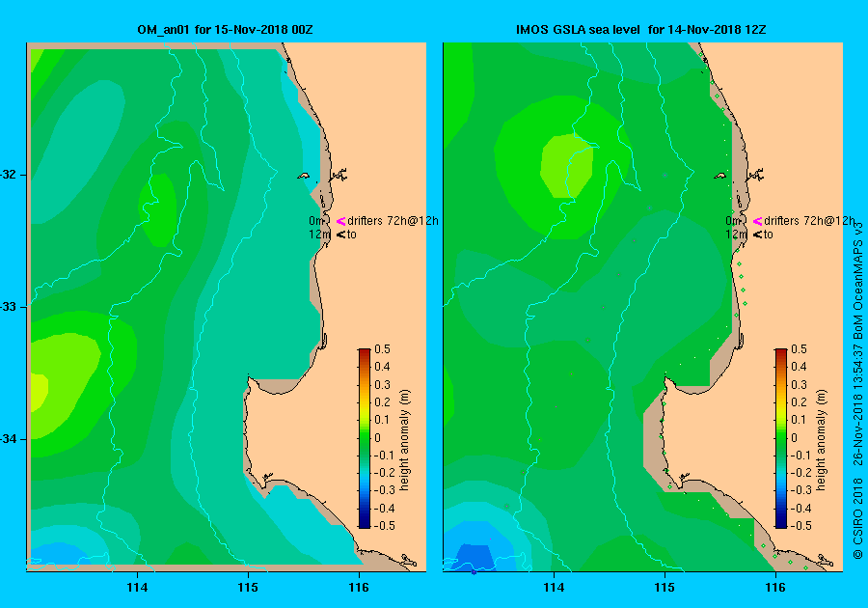Click the "0.5" colorbar value in OM_an01 map
This screenshot has height=608, width=868.
pyautogui.click(x=383, y=349)
